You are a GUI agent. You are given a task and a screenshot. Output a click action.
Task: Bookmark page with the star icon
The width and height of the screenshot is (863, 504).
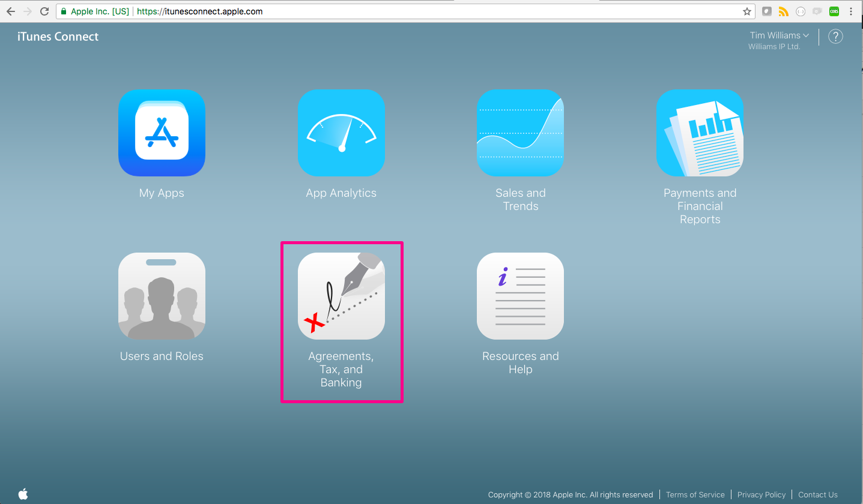(746, 11)
